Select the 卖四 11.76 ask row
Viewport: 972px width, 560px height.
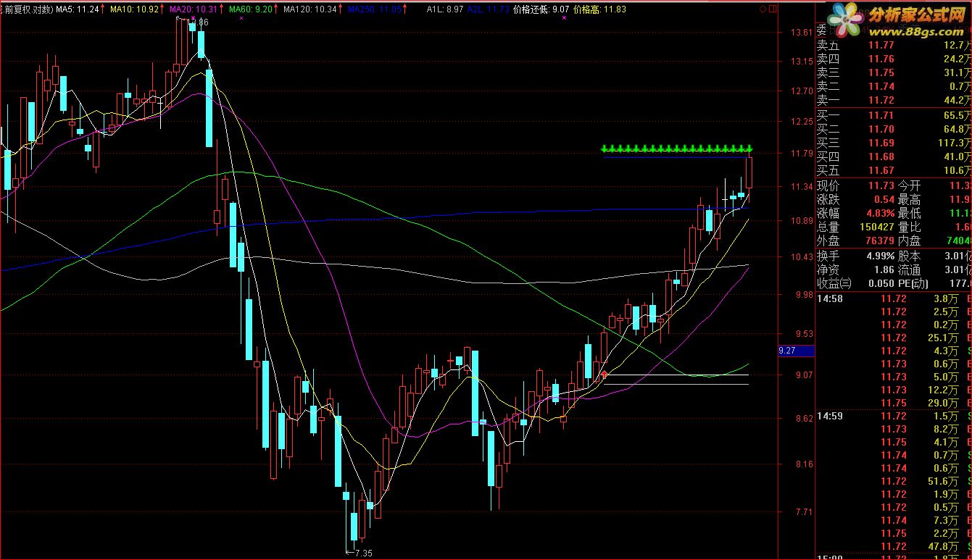tap(894, 59)
